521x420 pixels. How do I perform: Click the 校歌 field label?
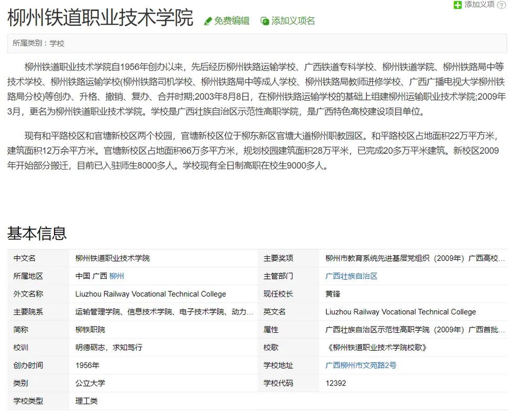coord(271,348)
